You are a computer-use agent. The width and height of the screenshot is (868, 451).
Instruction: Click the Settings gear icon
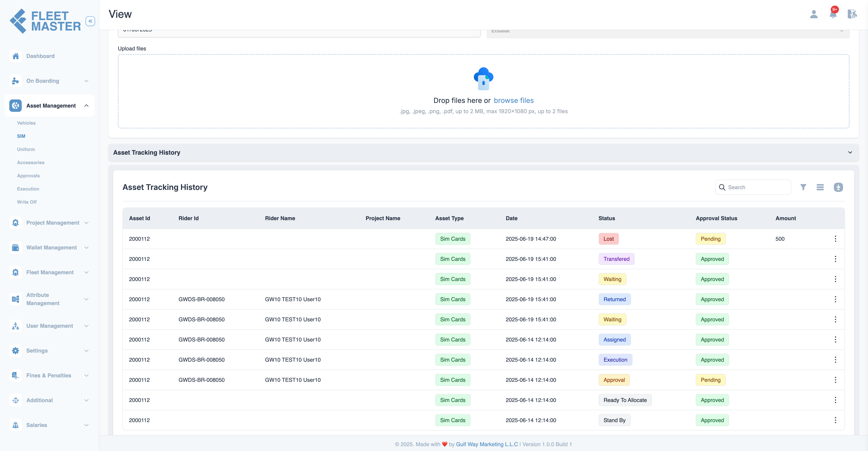(x=16, y=351)
